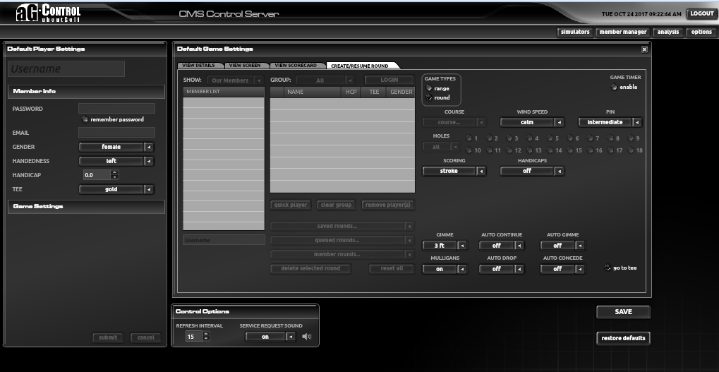
Task: Open the wind speed dropdown arrow
Action: pyautogui.click(x=559, y=122)
